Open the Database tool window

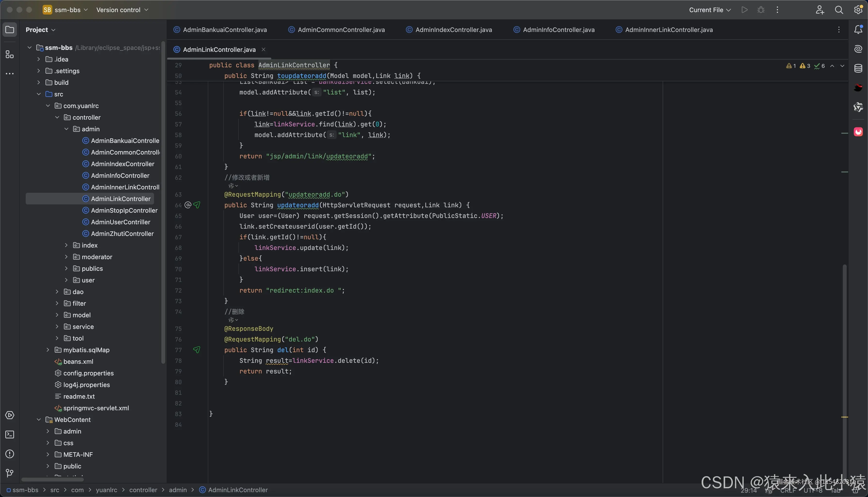[x=858, y=68]
